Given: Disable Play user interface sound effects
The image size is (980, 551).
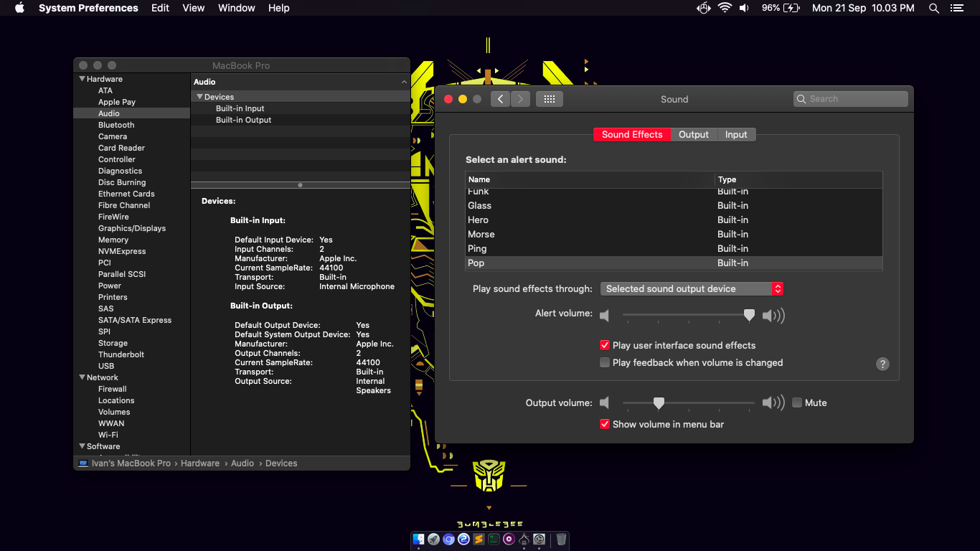Looking at the screenshot, I should pos(605,345).
